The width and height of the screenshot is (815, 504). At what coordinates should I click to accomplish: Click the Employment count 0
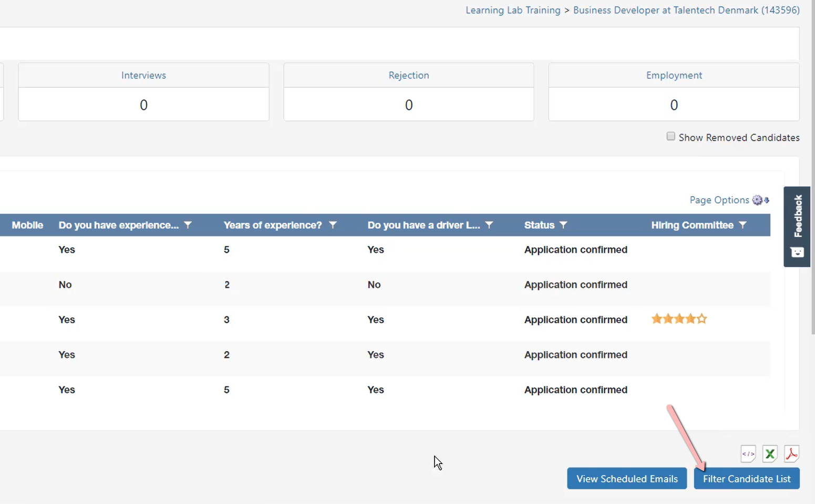(674, 105)
